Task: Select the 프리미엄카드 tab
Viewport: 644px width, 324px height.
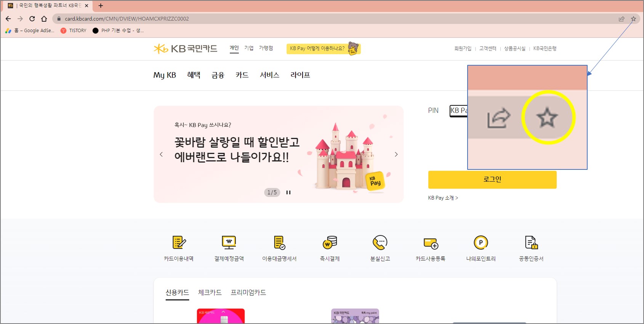Action: tap(248, 293)
